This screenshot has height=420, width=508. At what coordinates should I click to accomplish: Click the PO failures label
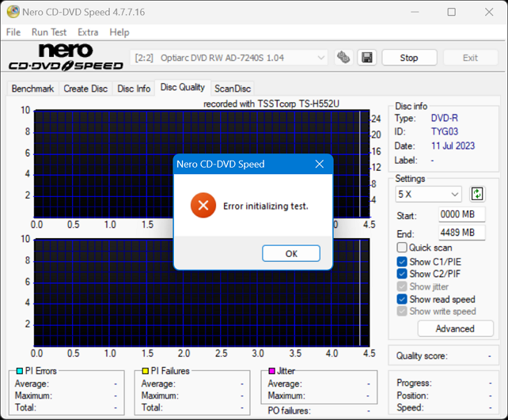click(x=289, y=411)
